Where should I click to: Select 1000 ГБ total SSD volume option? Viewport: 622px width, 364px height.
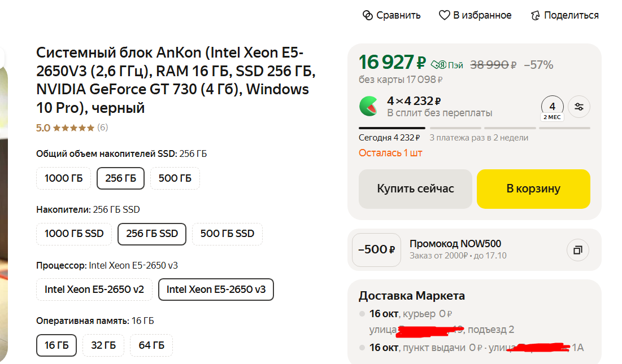[64, 178]
